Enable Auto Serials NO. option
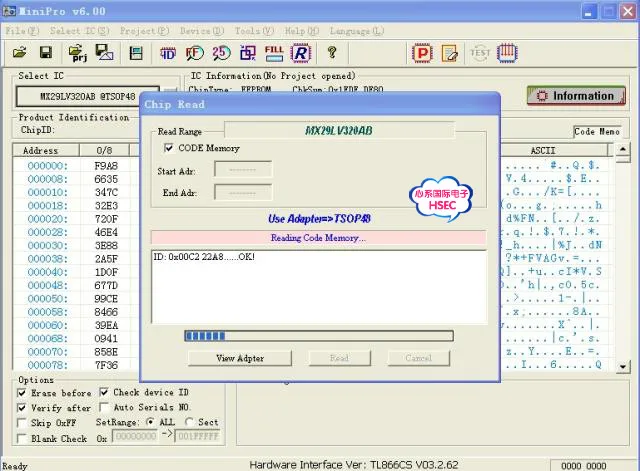Screen dimensions: 640x471 click(104, 407)
